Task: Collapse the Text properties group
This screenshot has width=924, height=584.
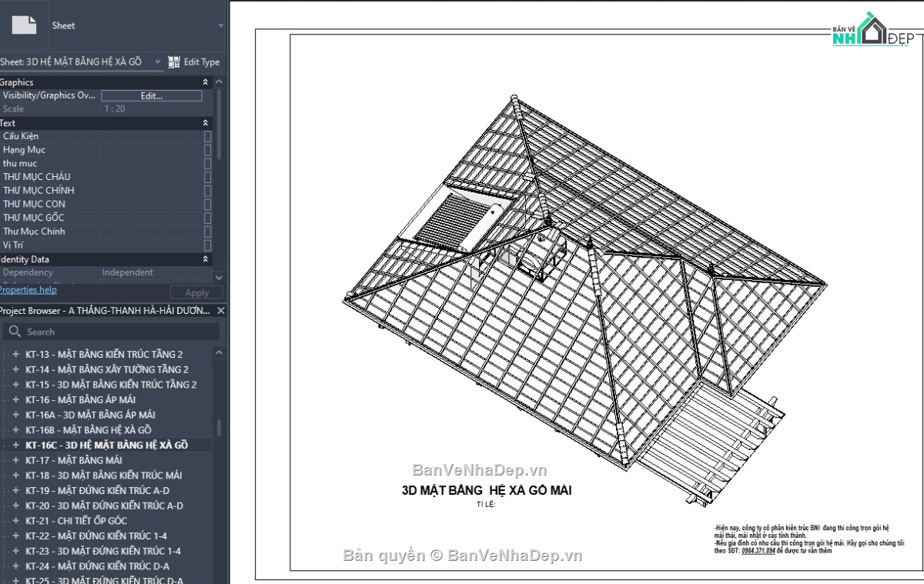Action: 206,123
